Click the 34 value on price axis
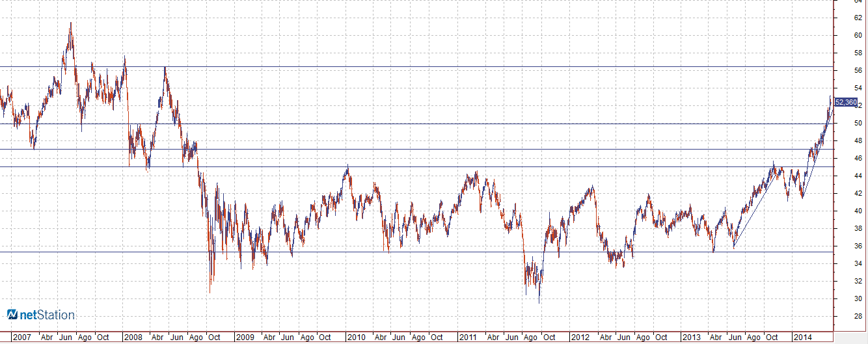868x344 pixels. [x=858, y=263]
